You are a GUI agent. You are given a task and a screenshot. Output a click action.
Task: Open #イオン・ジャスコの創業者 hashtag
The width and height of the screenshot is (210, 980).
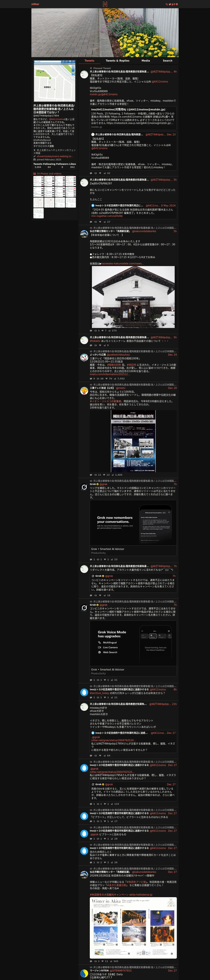[105, 401]
